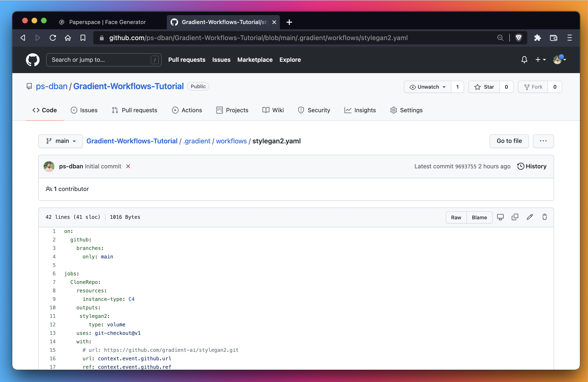Delete this file with the trash icon
The width and height of the screenshot is (588, 382).
coord(544,217)
